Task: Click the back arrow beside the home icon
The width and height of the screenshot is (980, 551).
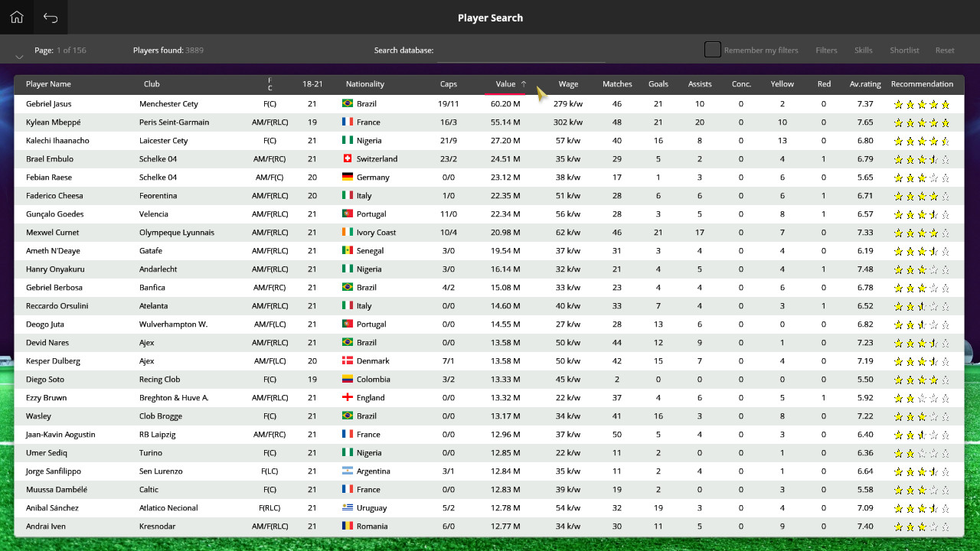Action: pyautogui.click(x=50, y=17)
